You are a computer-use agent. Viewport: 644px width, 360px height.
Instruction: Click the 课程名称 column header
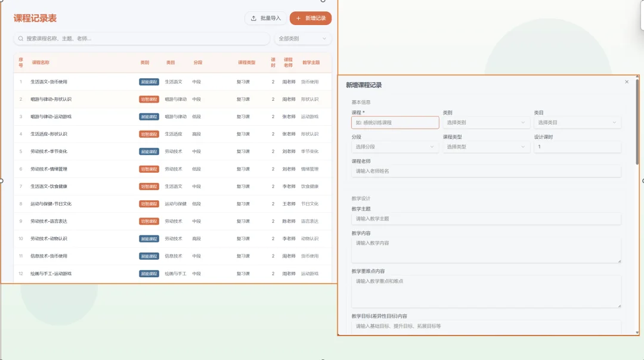[x=41, y=63]
